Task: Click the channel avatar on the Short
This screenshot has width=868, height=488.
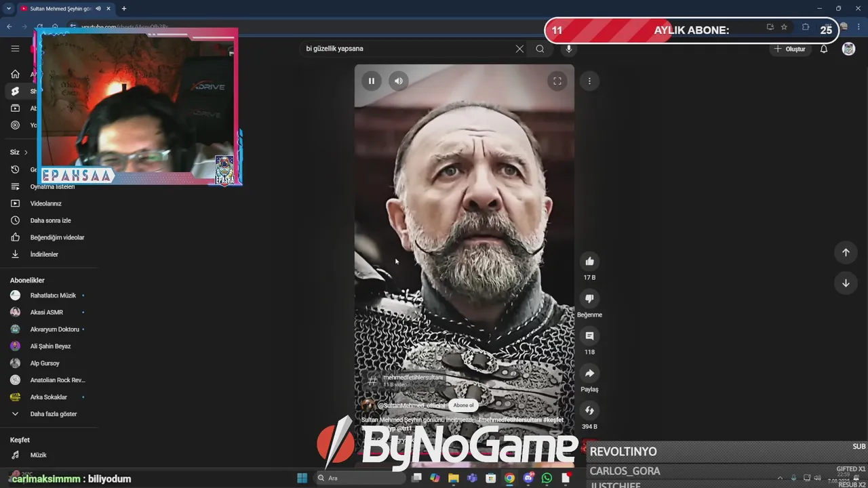Action: pyautogui.click(x=368, y=405)
